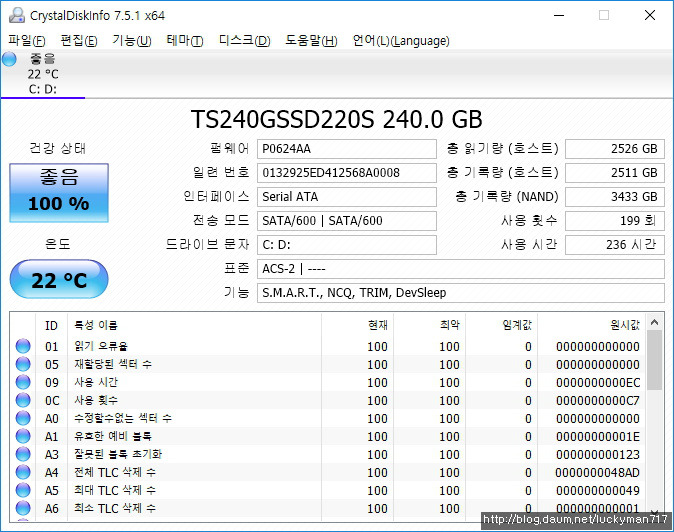Screen dimensions: 674x532
Task: Click the CrystalDiskInfo app icon in title bar
Action: click(x=17, y=15)
